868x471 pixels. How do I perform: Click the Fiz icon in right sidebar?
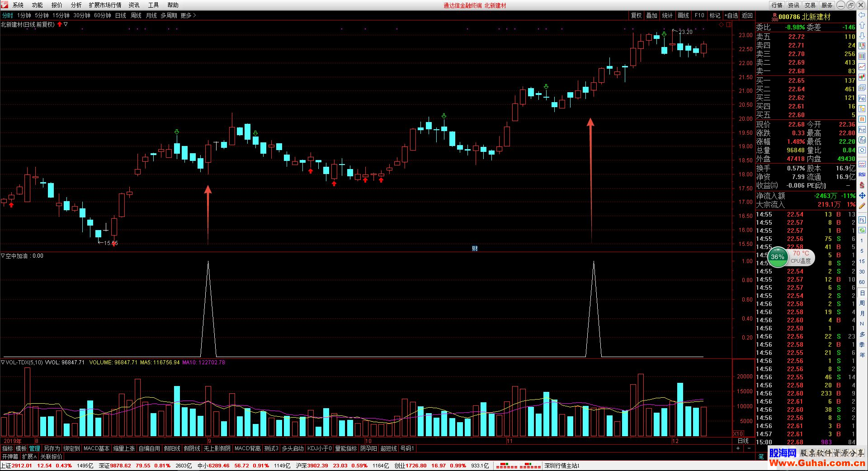coord(862,129)
